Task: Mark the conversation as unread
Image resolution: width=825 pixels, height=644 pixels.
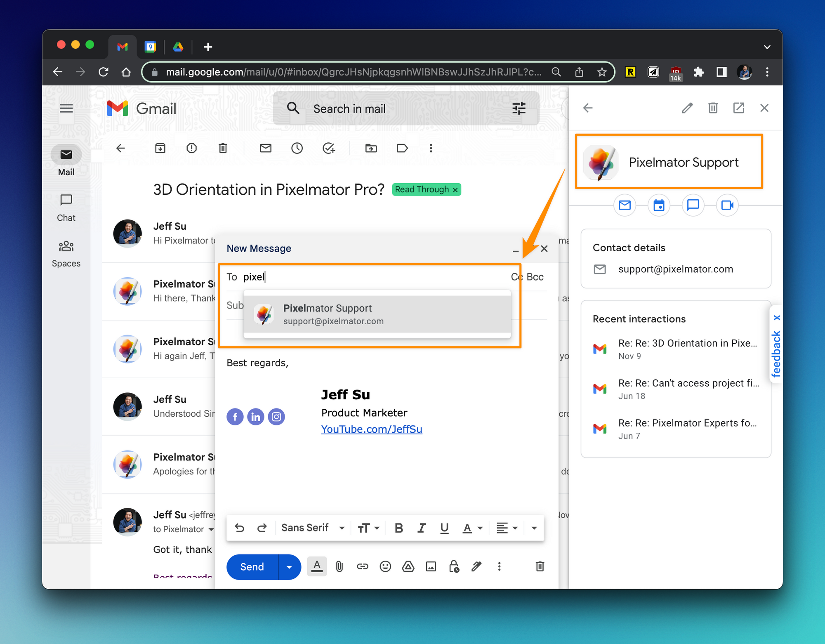Action: click(266, 148)
